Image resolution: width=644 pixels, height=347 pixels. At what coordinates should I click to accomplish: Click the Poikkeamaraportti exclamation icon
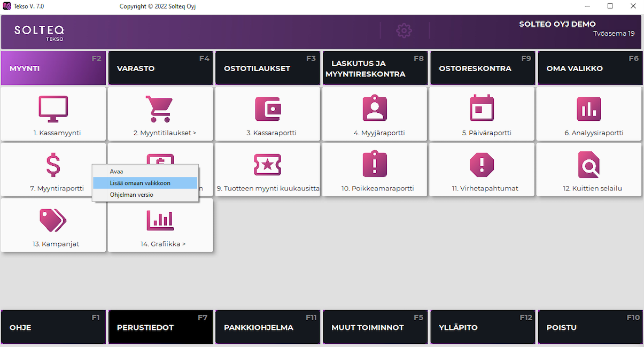coord(375,165)
